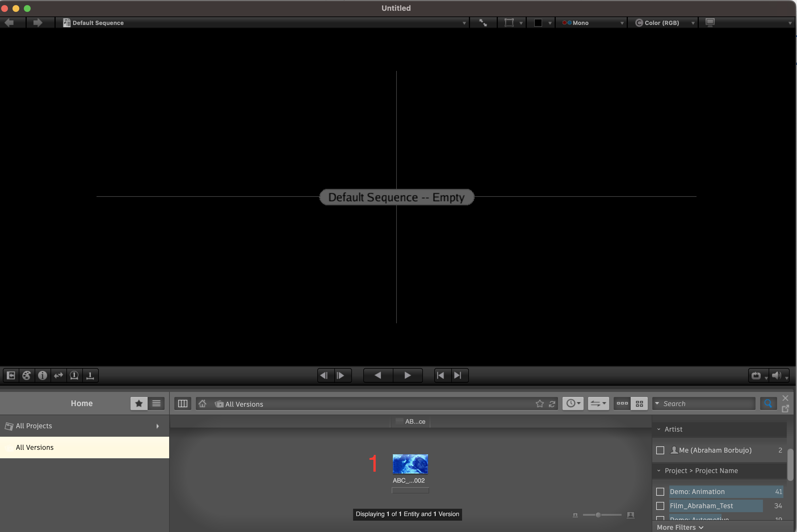
Task: Click the session manager icon bottom left
Action: [x=11, y=375]
